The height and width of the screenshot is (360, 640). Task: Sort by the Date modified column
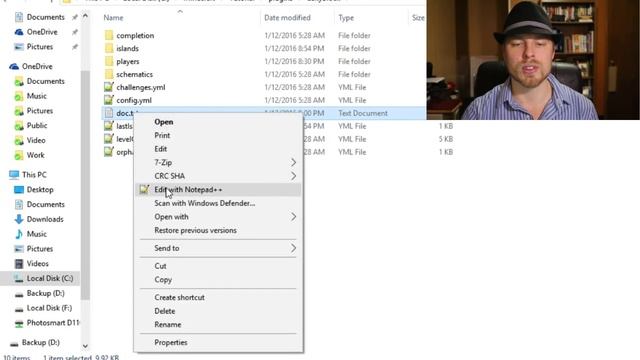pos(287,18)
